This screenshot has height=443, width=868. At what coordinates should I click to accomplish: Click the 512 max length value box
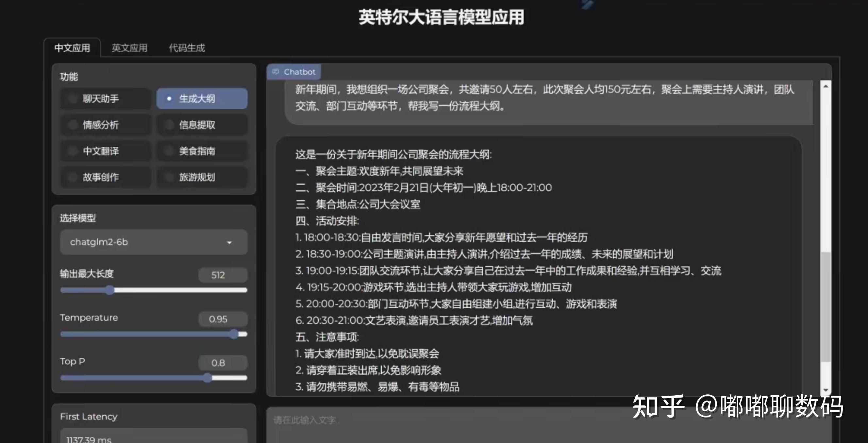point(223,275)
